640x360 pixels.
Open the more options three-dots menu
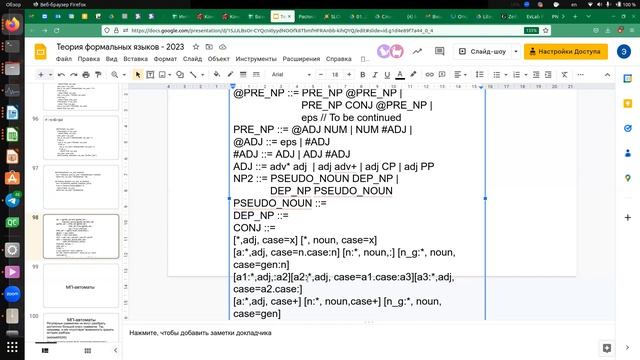pos(580,74)
